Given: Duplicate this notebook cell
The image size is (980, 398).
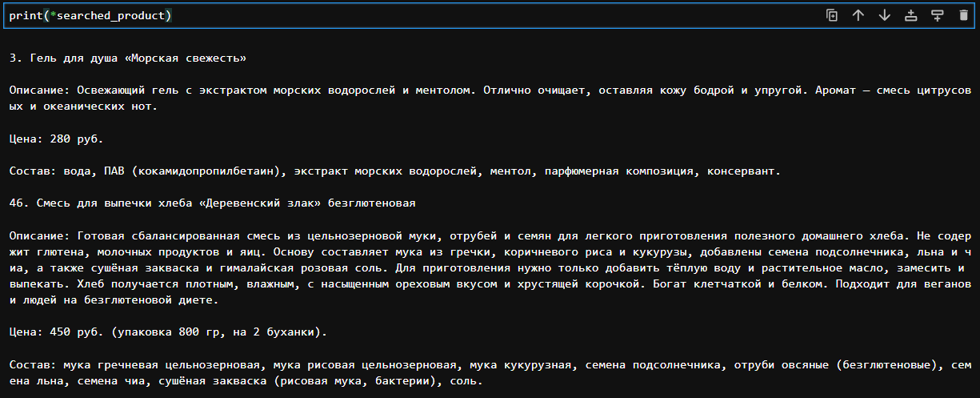Looking at the screenshot, I should point(832,15).
